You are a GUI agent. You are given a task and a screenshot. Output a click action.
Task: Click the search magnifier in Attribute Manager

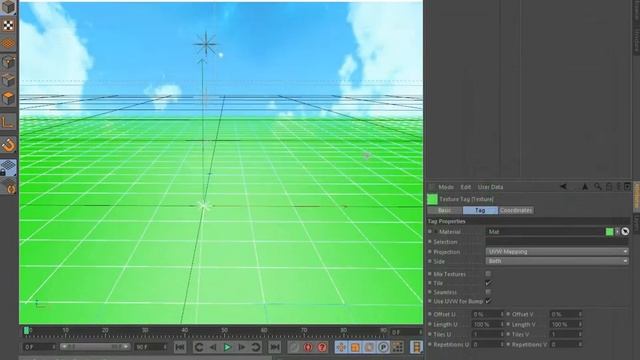[598, 187]
